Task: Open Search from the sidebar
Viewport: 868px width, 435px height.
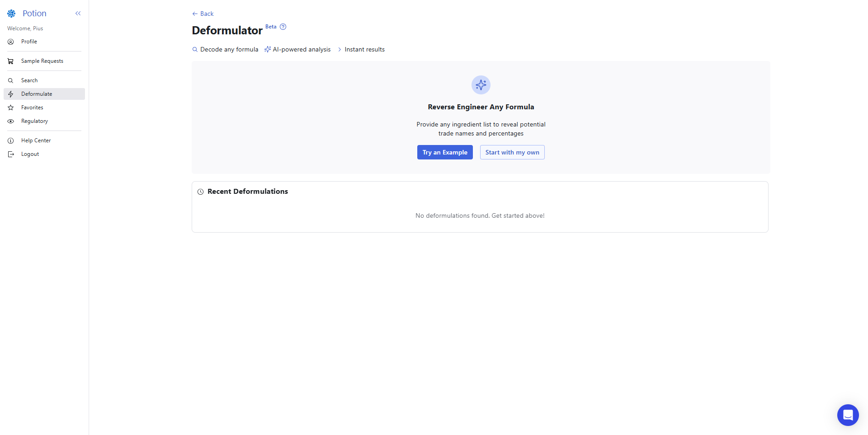Action: pos(29,80)
